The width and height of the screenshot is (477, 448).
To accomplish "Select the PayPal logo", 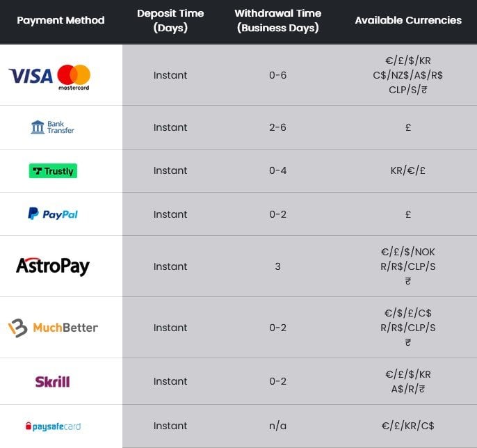I will (x=53, y=214).
